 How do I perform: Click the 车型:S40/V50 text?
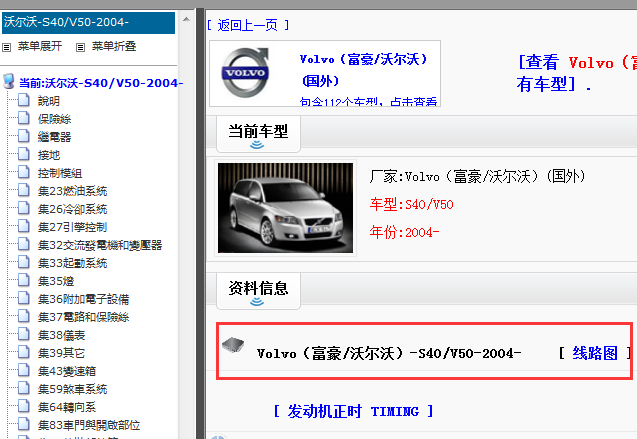click(x=411, y=204)
